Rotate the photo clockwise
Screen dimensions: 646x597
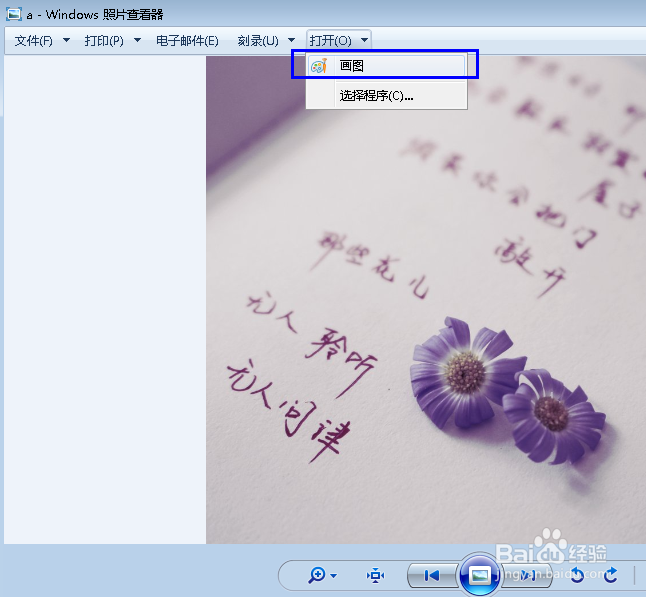611,575
